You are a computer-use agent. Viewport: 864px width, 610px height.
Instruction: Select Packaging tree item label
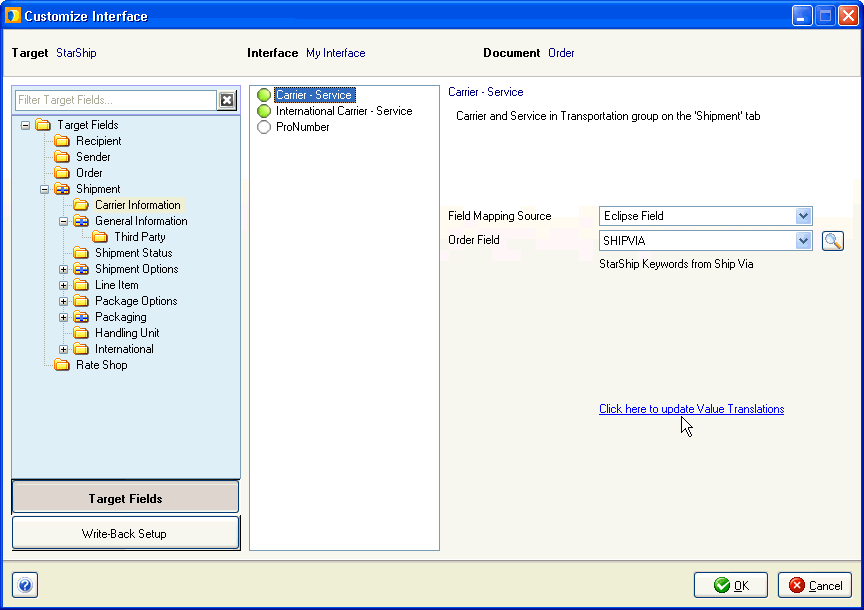pyautogui.click(x=121, y=317)
